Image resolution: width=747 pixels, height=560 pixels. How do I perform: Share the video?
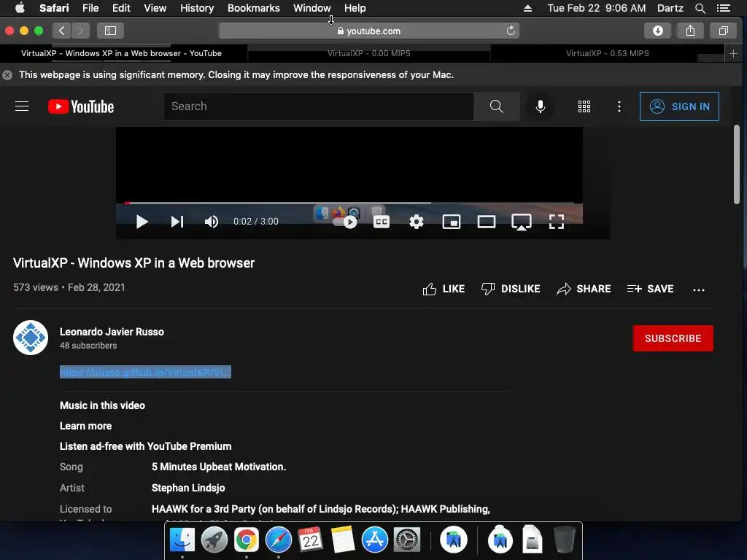(584, 289)
